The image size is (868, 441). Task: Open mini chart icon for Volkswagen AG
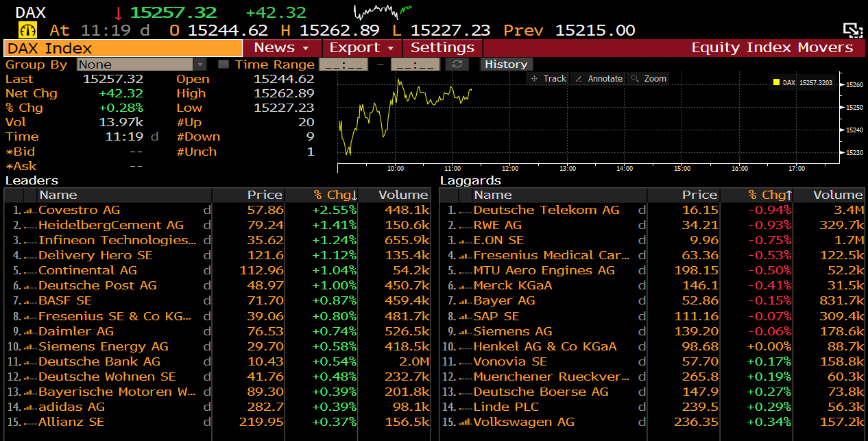(x=466, y=422)
